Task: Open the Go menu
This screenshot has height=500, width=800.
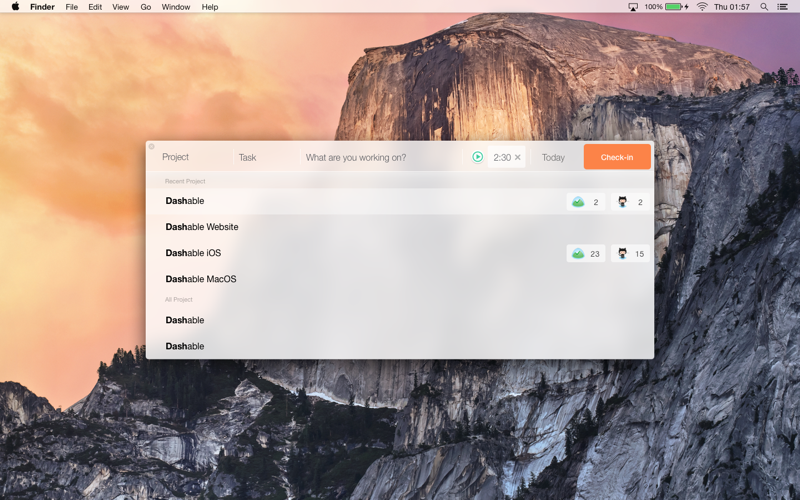Action: [145, 7]
